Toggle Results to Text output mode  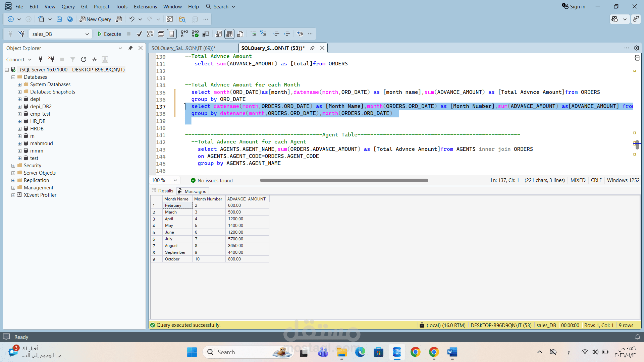[x=219, y=34]
